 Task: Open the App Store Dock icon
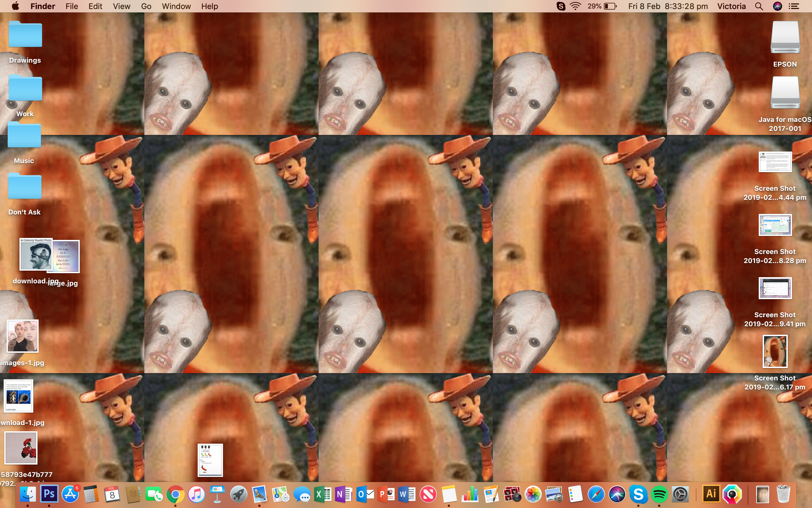70,494
